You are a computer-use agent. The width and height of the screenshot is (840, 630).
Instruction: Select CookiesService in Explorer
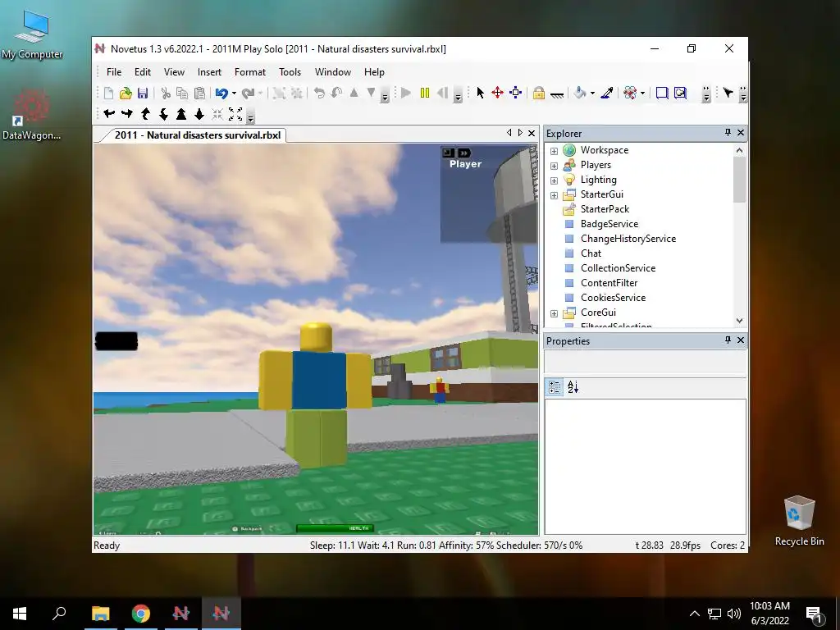[x=613, y=297]
